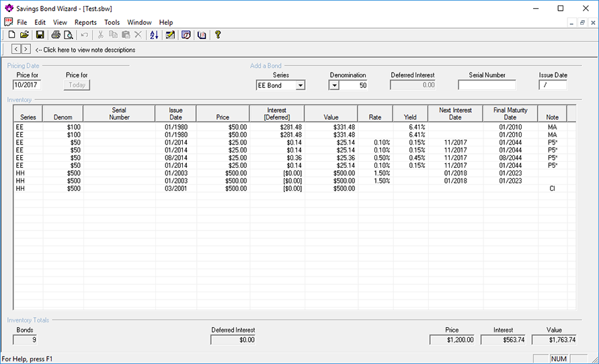Save the inventory with the floppy disk icon

point(40,35)
